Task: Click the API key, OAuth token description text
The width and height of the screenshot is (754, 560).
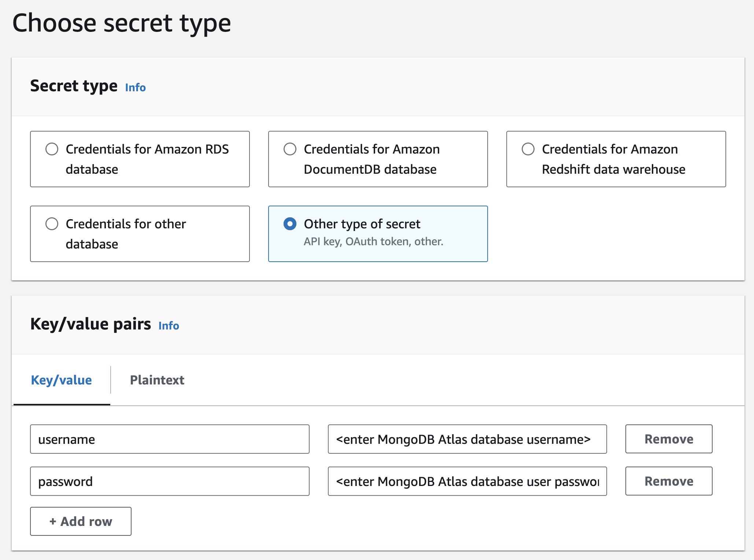Action: (x=373, y=242)
